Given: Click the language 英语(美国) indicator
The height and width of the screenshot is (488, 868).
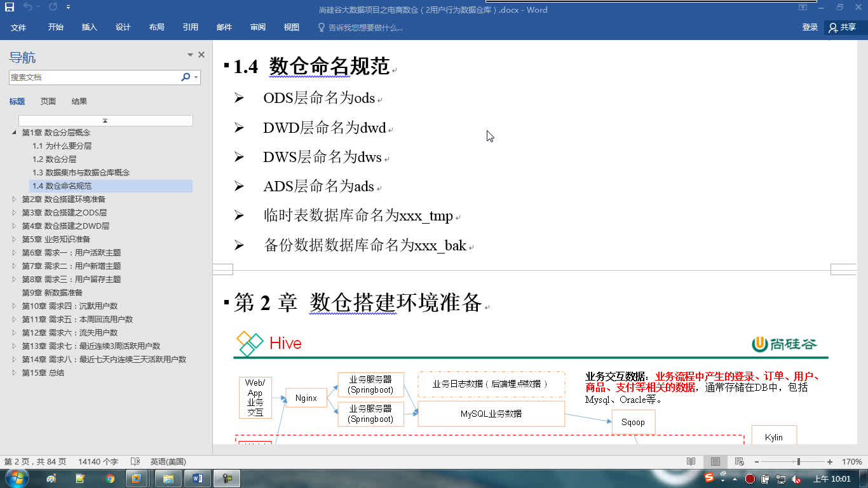Looking at the screenshot, I should point(168,461).
